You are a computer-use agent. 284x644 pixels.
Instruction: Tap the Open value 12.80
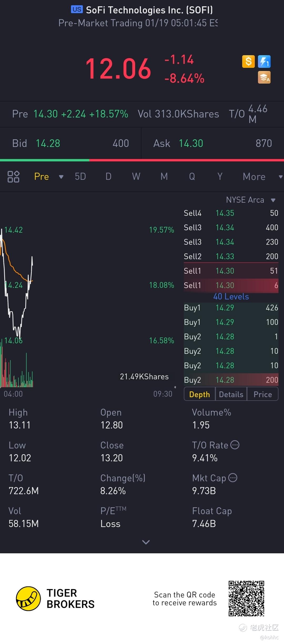pos(112,425)
